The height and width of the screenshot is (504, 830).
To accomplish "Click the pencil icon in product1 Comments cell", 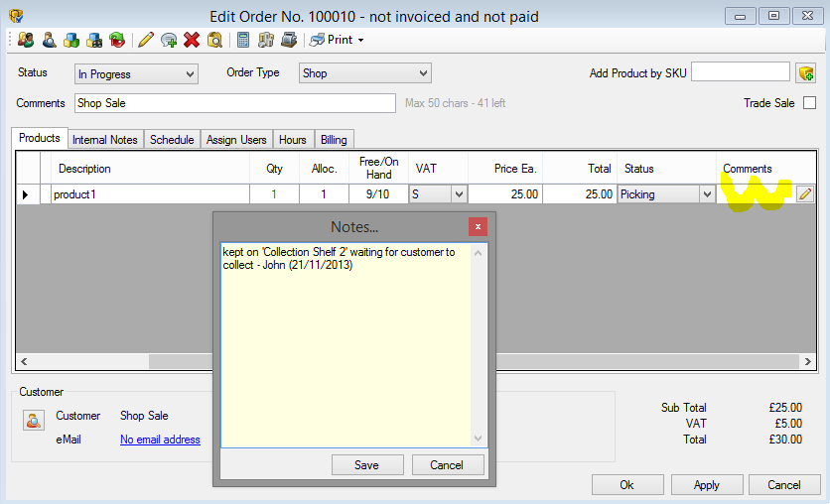I will [804, 194].
